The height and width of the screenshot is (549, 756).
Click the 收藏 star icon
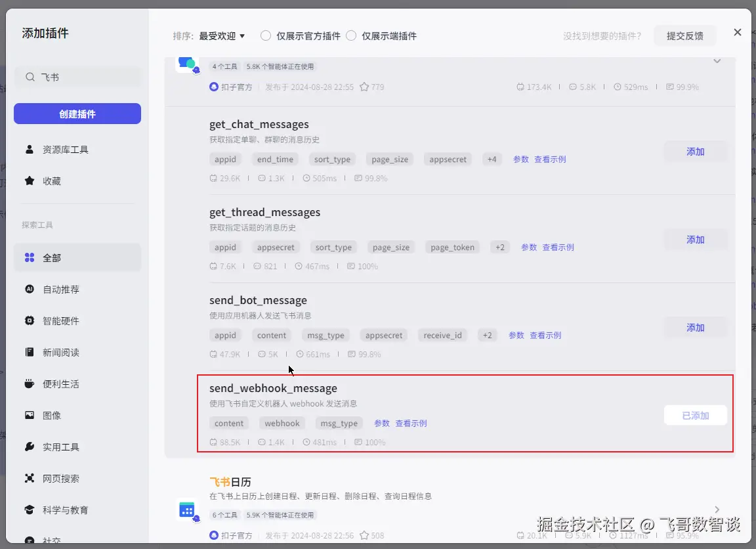[x=30, y=181]
